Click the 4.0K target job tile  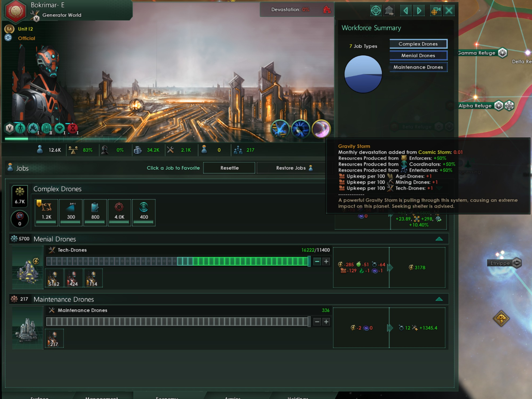(120, 212)
